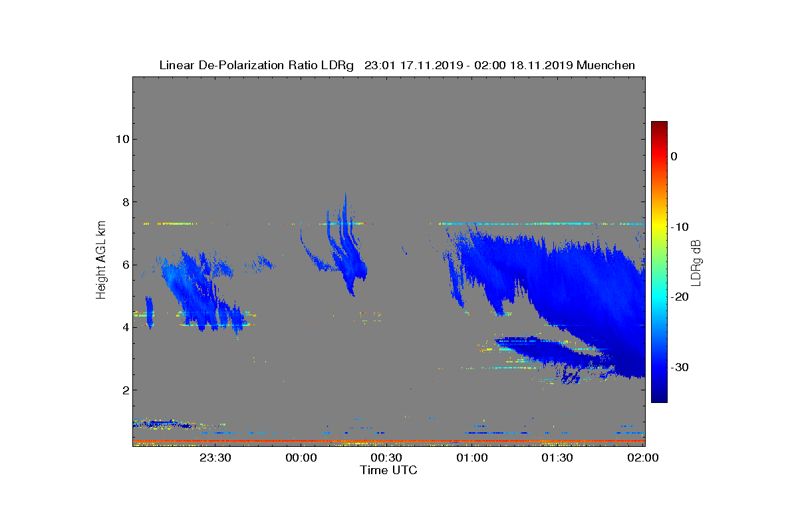Click the 'LDRg dB' colorbar label
The height and width of the screenshot is (532, 798).
(x=696, y=262)
